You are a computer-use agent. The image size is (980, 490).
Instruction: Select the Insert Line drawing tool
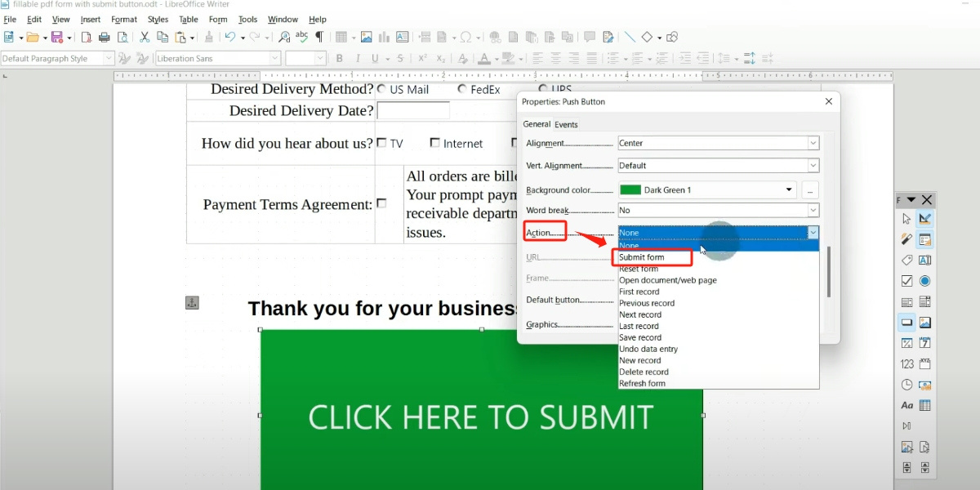pyautogui.click(x=630, y=37)
